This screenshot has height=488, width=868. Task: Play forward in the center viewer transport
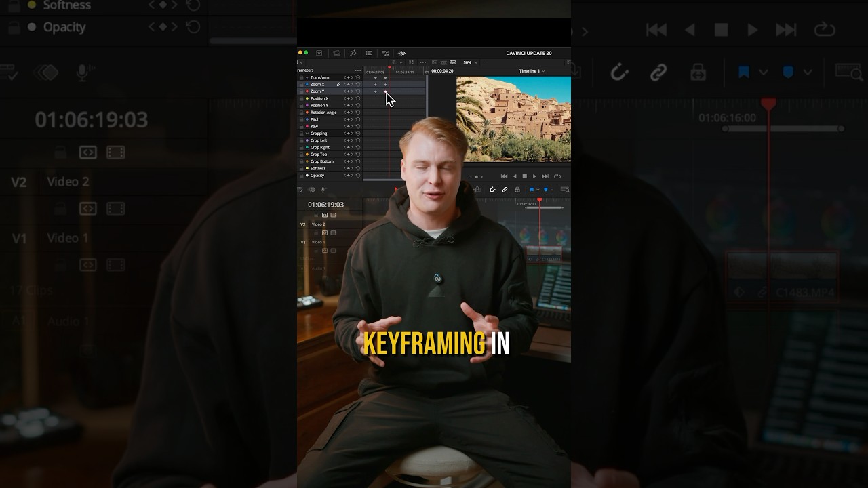[534, 176]
